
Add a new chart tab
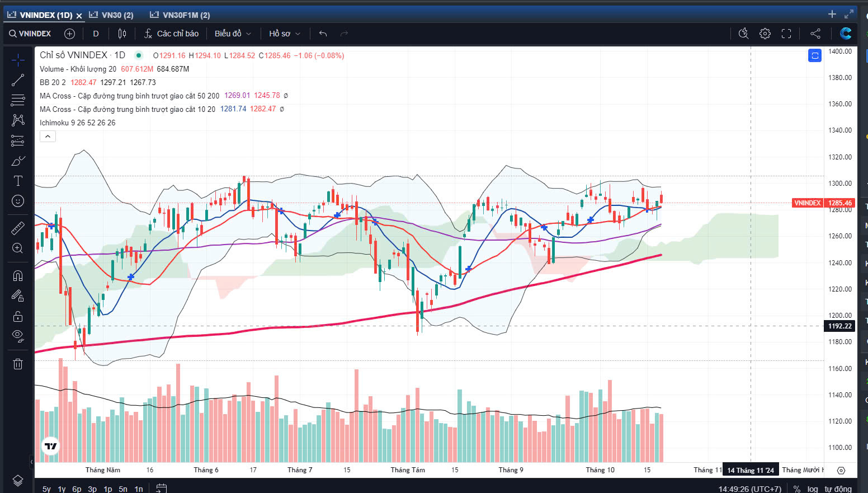[x=832, y=14]
